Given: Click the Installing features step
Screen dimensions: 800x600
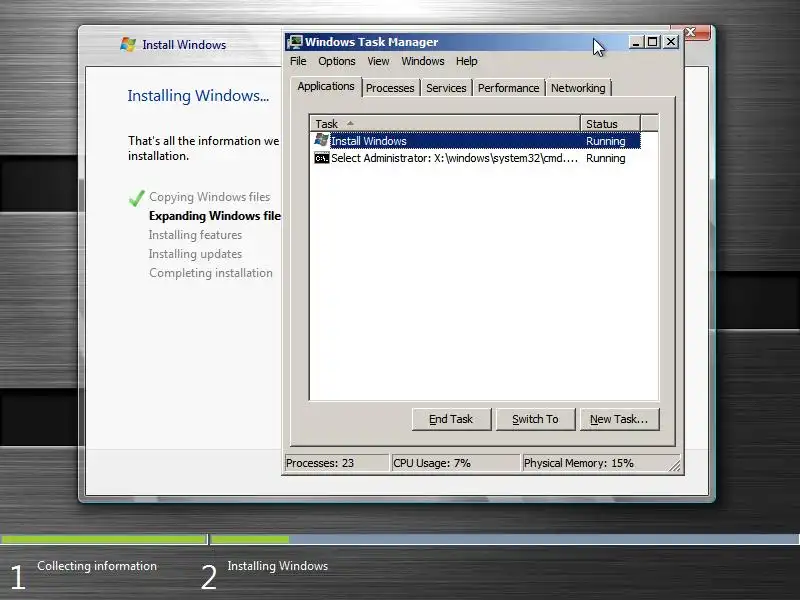Looking at the screenshot, I should coord(195,235).
